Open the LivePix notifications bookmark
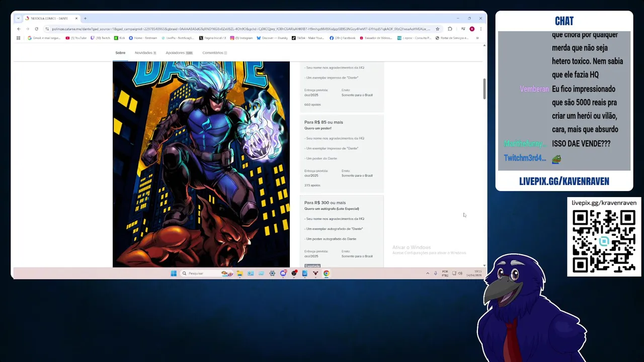The image size is (644, 362). [x=178, y=38]
